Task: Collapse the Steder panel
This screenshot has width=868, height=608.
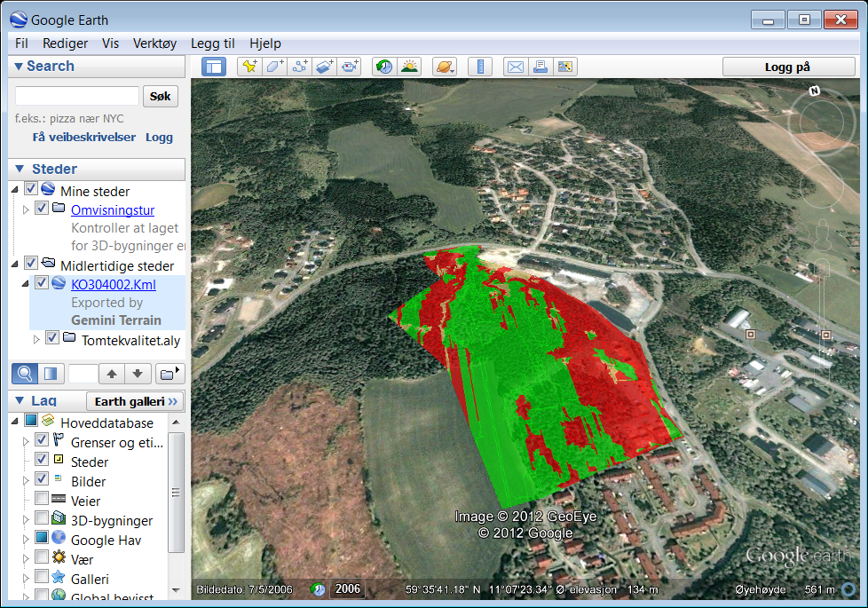Action: tap(19, 169)
